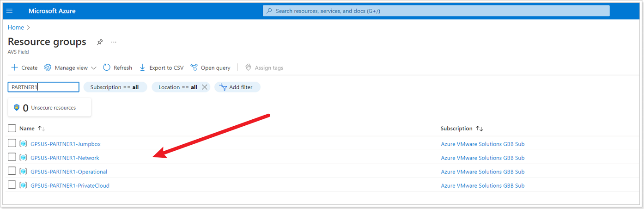Screen dimensions: 644x209
Task: Remove the Location filter with X
Action: (205, 87)
